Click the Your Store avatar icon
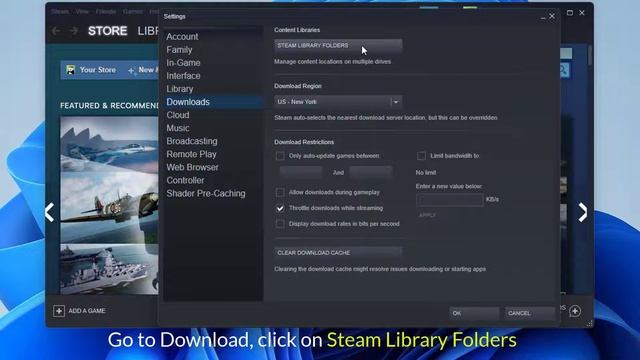Viewport: 640px width, 360px height. click(x=71, y=70)
